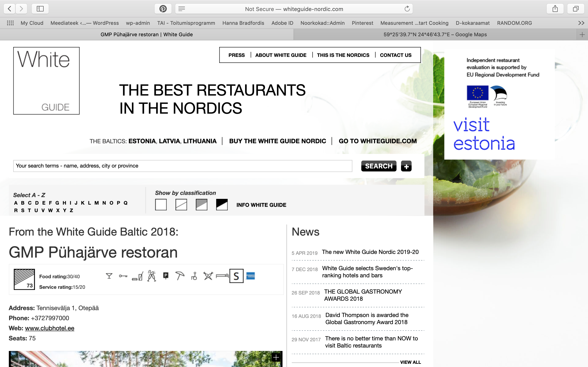The width and height of the screenshot is (588, 367).
Task: Select the empty white classification box
Action: pyautogui.click(x=161, y=205)
